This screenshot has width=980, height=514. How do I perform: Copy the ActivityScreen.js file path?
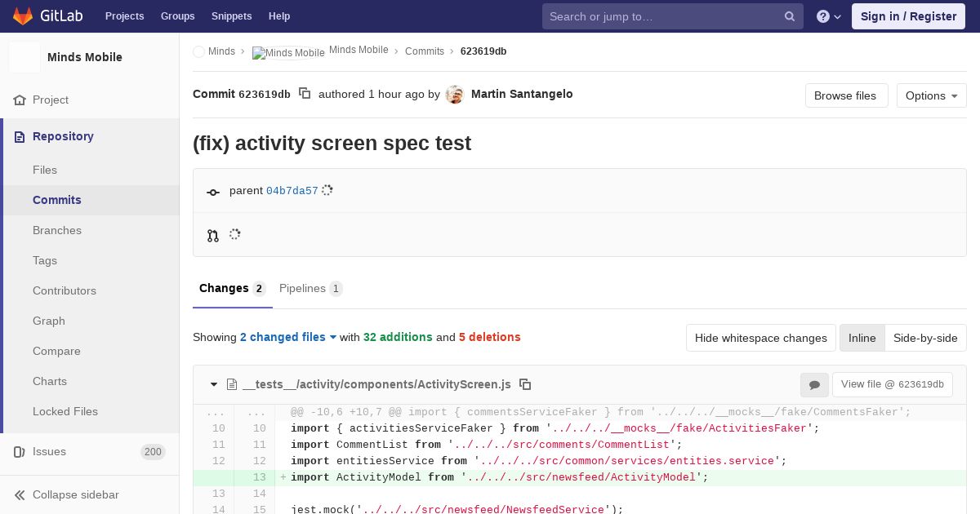tap(525, 384)
